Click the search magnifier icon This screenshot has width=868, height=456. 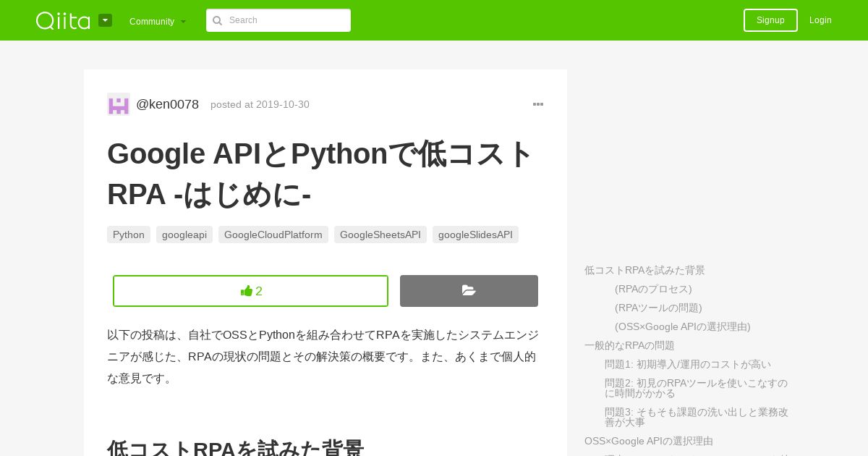(217, 20)
